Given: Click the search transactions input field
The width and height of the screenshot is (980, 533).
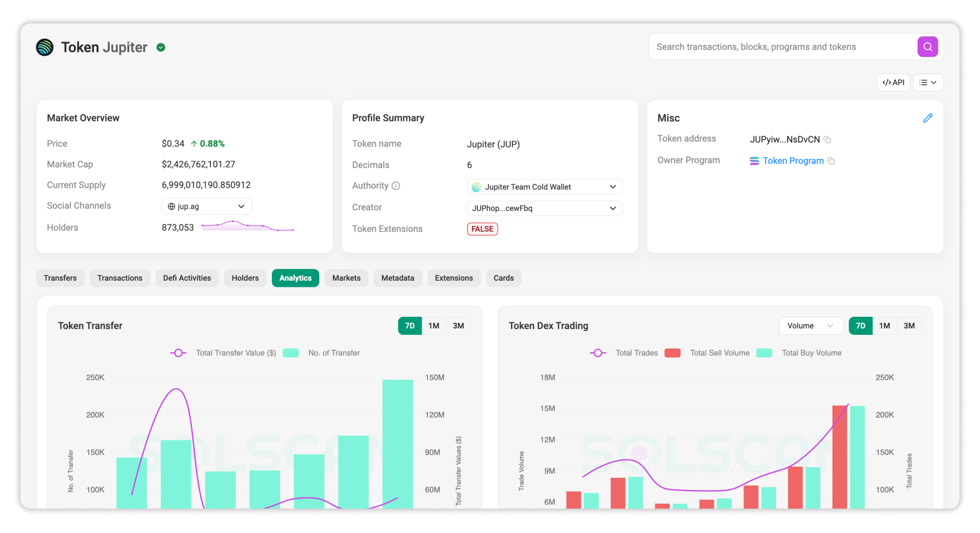Looking at the screenshot, I should click(781, 46).
